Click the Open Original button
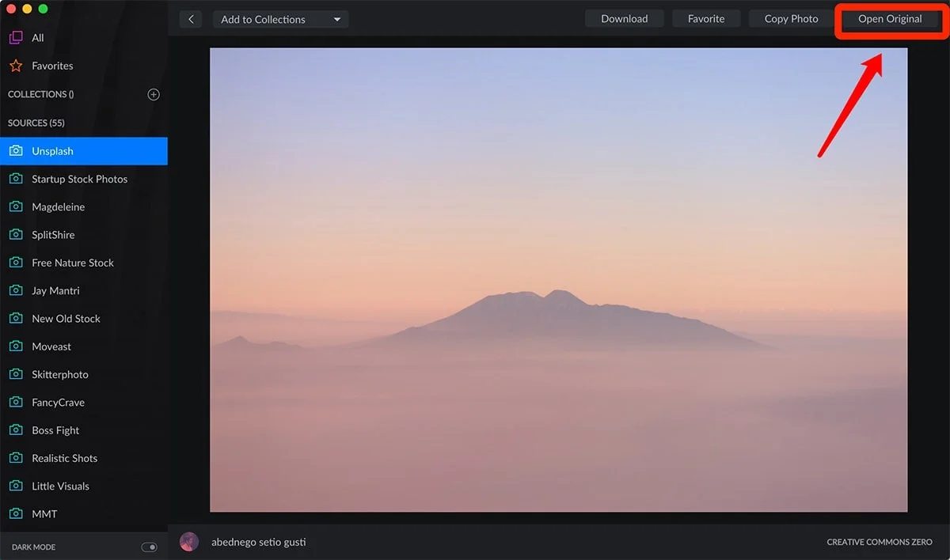950x560 pixels. point(890,19)
